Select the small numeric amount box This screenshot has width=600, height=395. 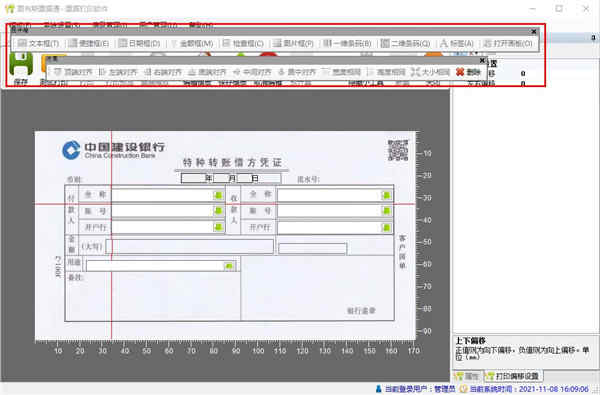point(313,248)
